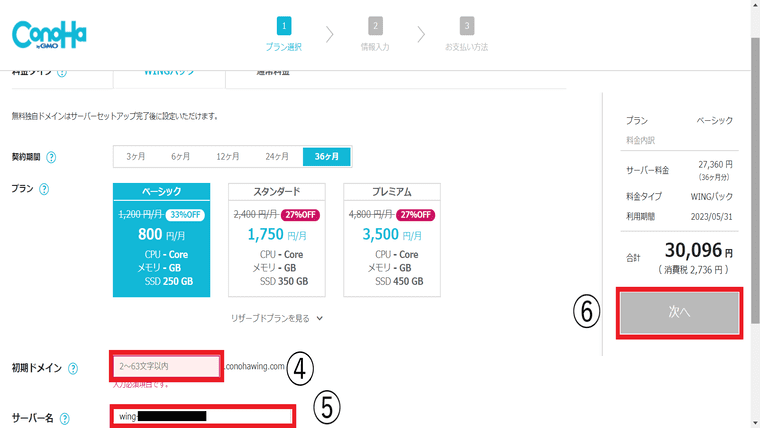Open help icon next to サーバー名
760x428 pixels.
(64, 418)
